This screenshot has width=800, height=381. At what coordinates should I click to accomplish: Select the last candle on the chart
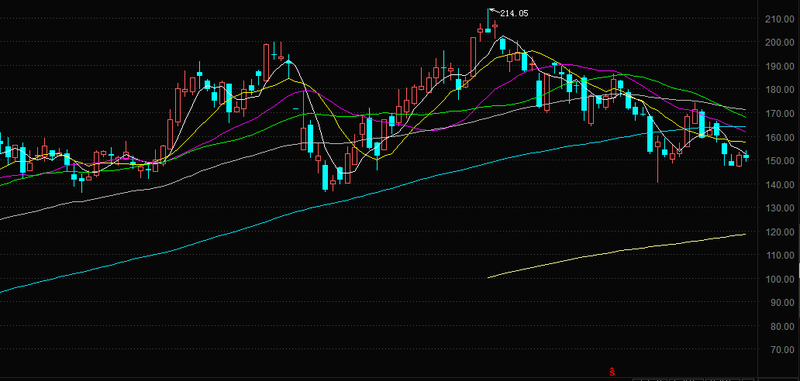[x=746, y=157]
